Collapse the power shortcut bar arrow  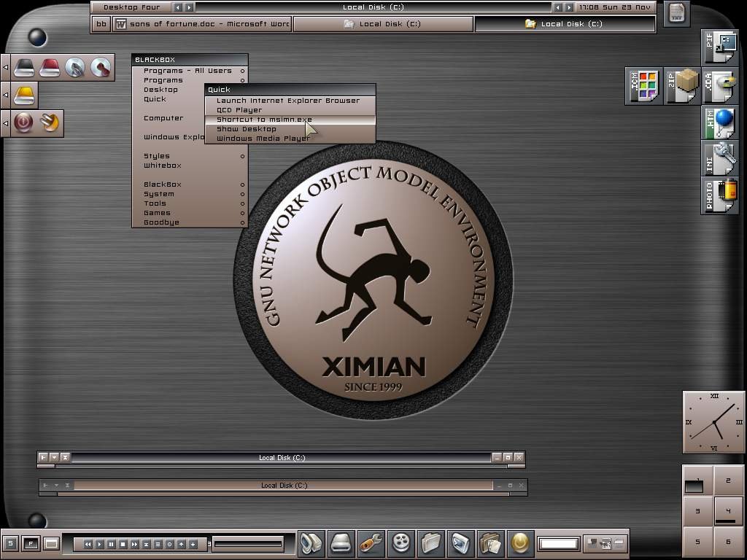pyautogui.click(x=5, y=123)
